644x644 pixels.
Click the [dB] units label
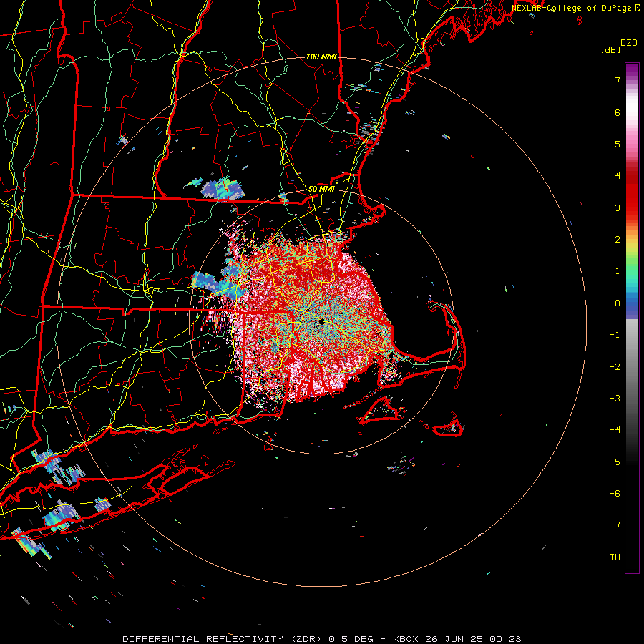(x=611, y=49)
